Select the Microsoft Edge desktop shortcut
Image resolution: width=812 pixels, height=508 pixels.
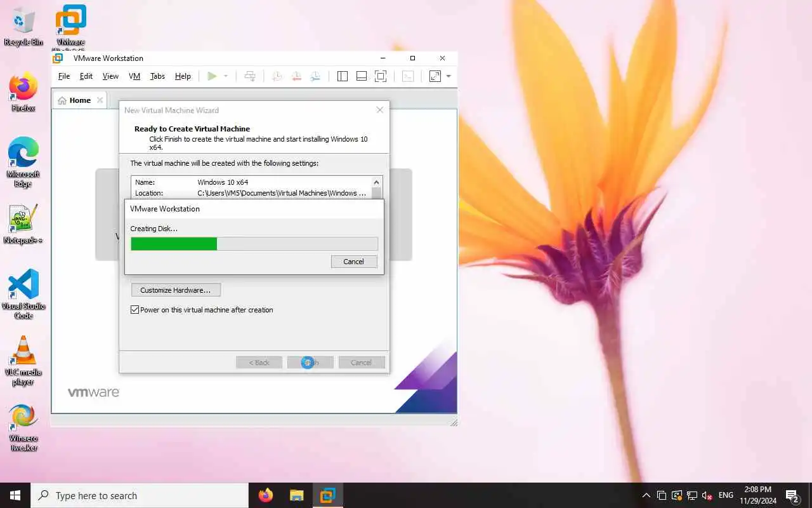coord(23,163)
